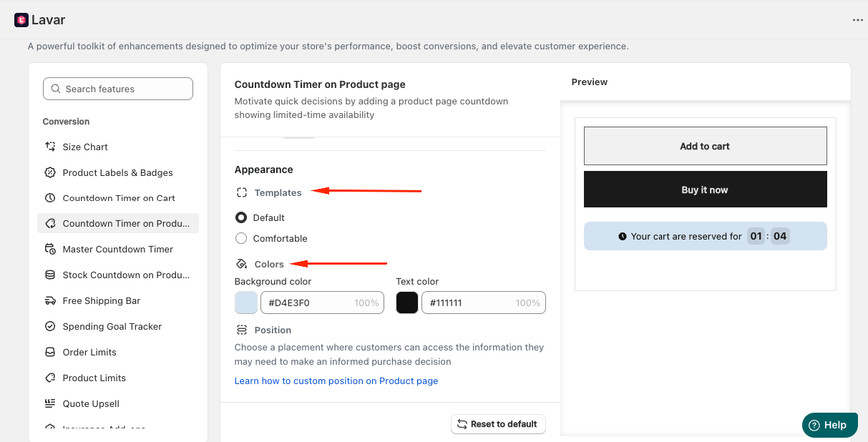Select the Comfortable template radio button
Viewport: 868px width, 442px height.
(241, 238)
